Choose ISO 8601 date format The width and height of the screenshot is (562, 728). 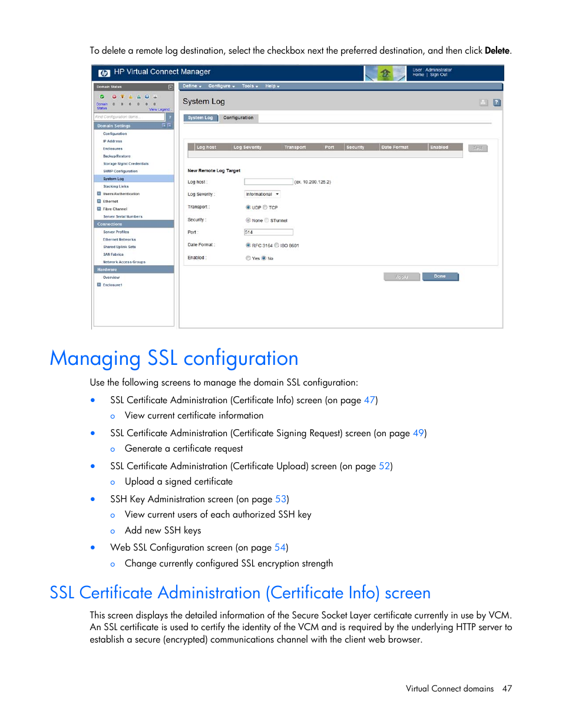tap(276, 245)
